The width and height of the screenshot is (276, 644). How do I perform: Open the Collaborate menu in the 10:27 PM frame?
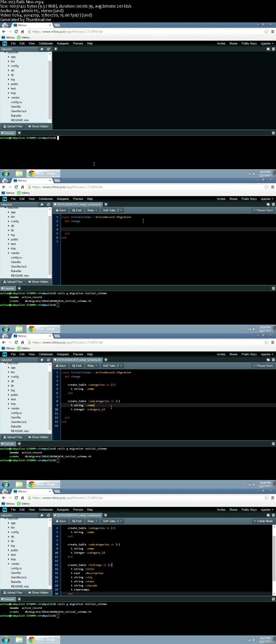[46, 510]
